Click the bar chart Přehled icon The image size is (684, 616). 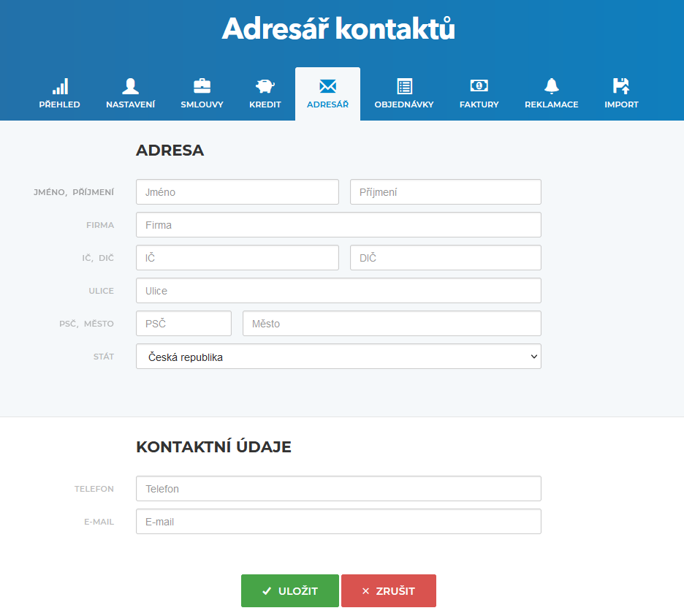click(60, 86)
